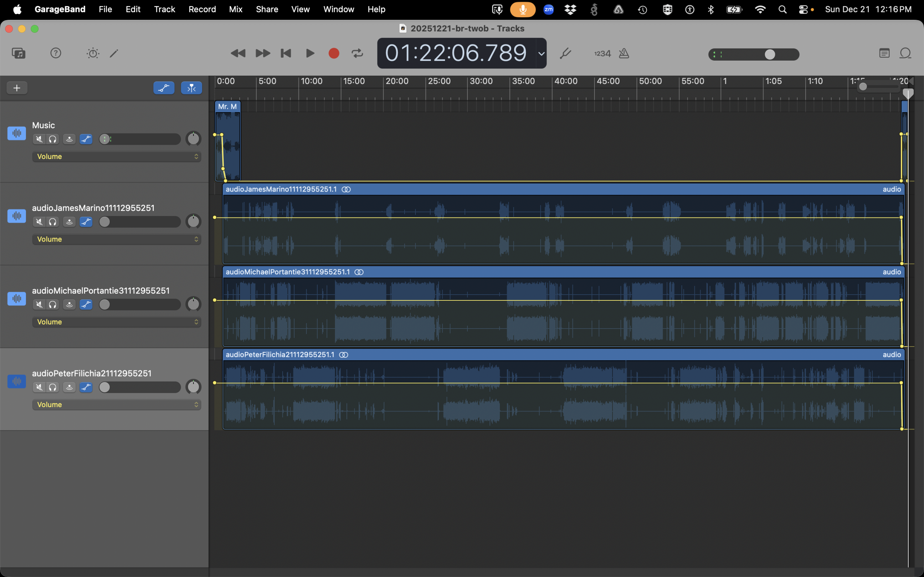
Task: Open Volume dropdown on audioPeterFilichia21112955251 track
Action: click(x=117, y=405)
